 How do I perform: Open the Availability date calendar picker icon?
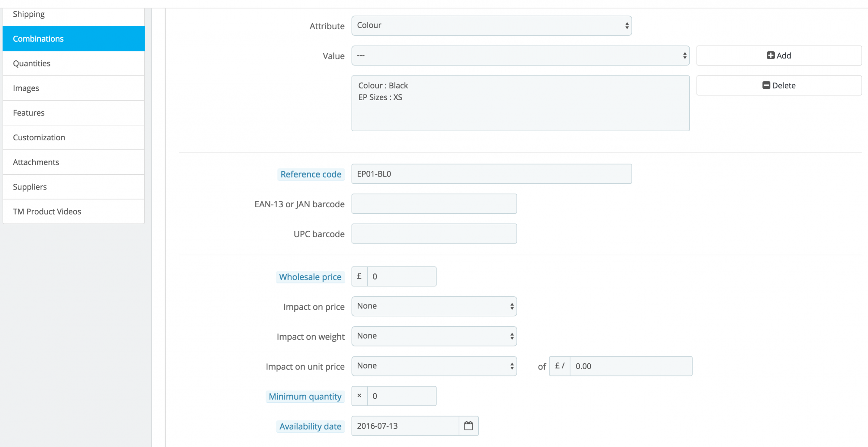click(x=468, y=426)
